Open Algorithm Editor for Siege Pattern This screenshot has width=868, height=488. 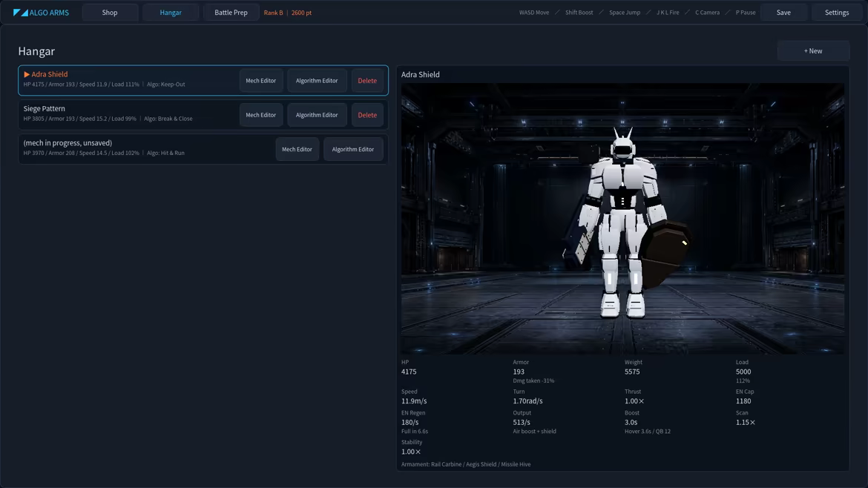point(317,115)
